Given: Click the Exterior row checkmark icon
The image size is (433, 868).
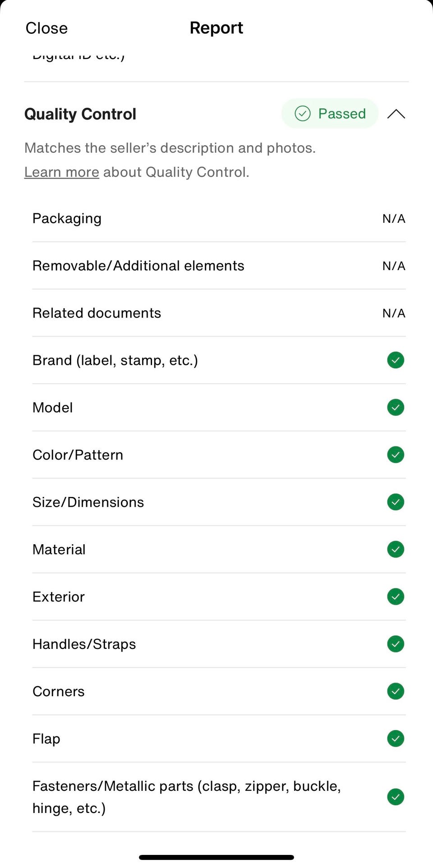Looking at the screenshot, I should pyautogui.click(x=396, y=597).
